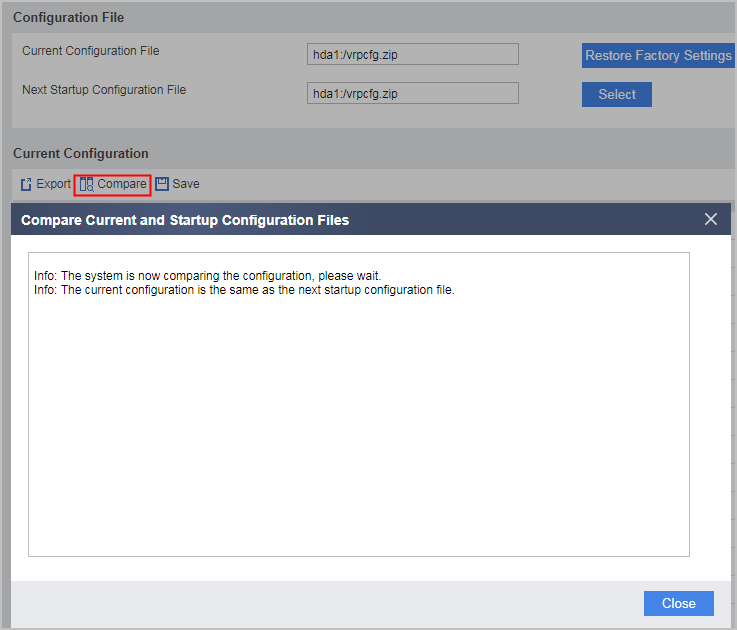Click the 'system is now comparing' info line

point(207,276)
